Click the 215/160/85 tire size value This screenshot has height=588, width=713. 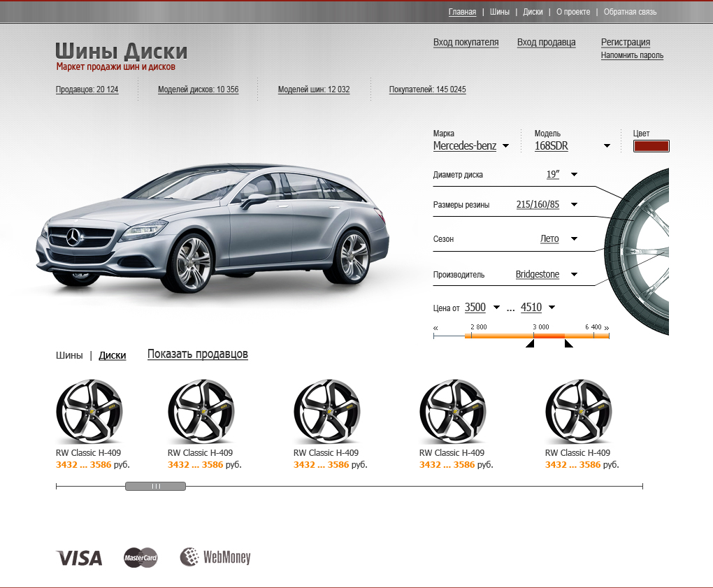538,205
